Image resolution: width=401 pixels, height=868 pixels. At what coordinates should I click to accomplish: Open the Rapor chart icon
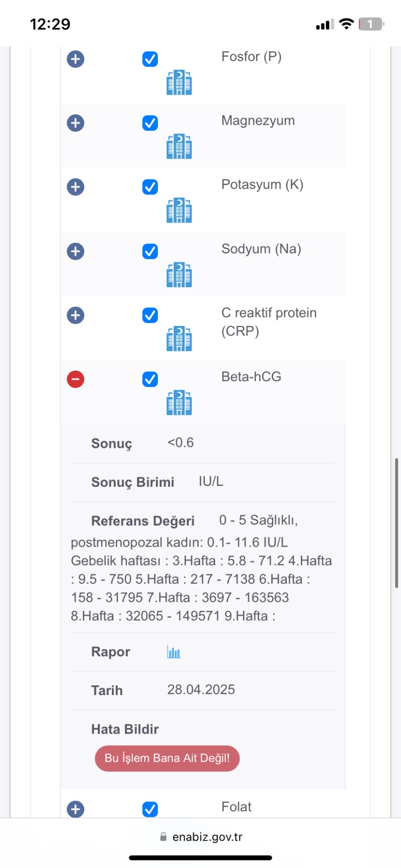173,652
